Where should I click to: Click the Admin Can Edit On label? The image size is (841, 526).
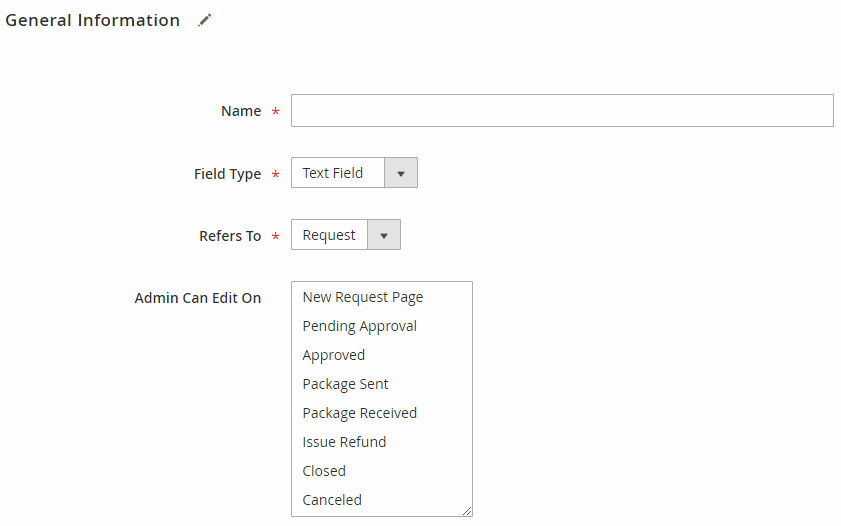tap(197, 298)
